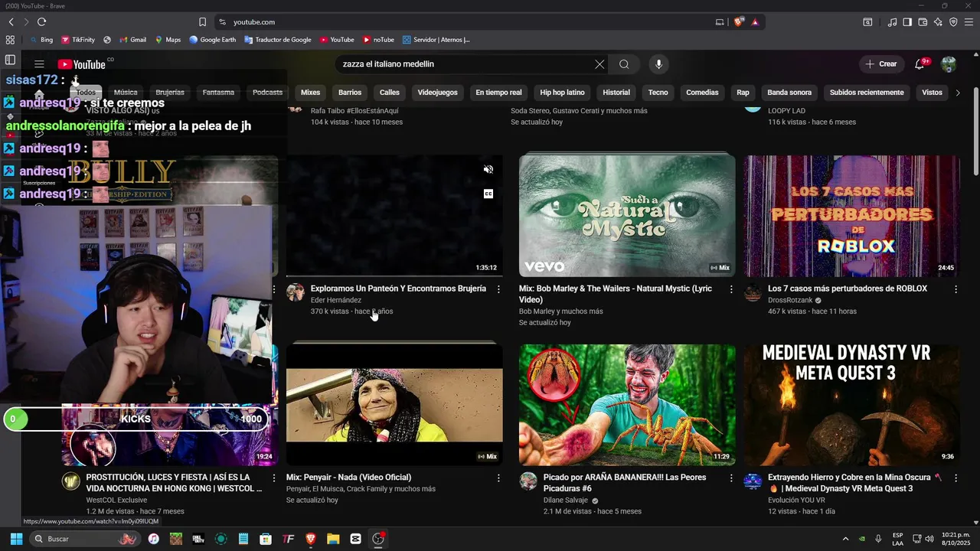Open the YouTube notifications bell
The image size is (980, 551).
click(x=920, y=64)
